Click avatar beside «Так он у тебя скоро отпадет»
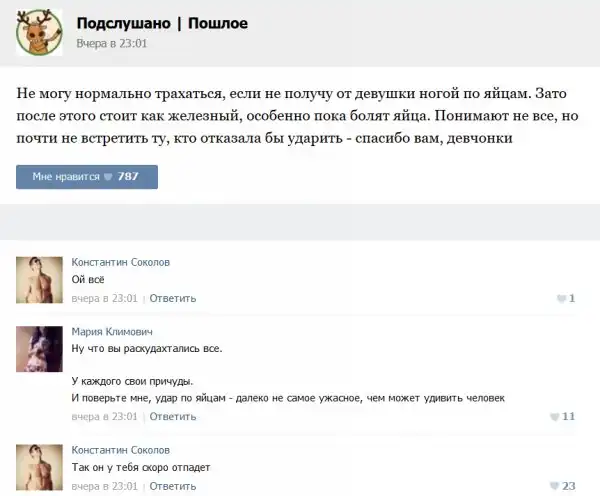The image size is (600, 496). [40, 468]
